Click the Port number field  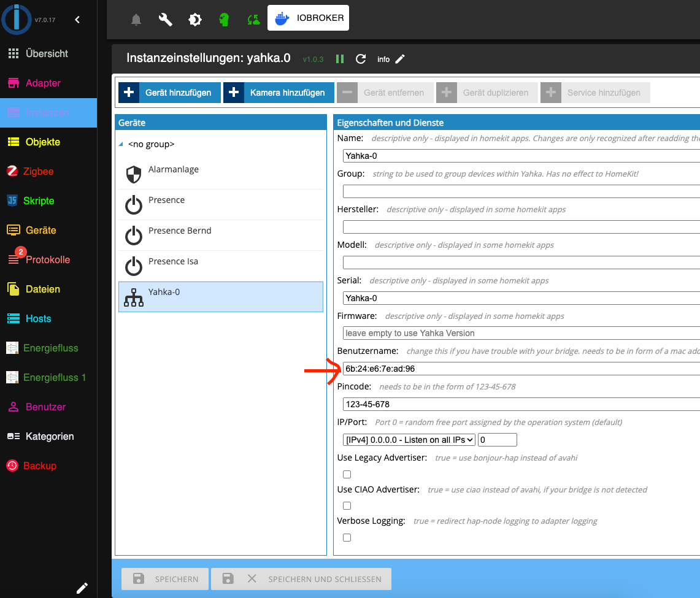pos(498,440)
